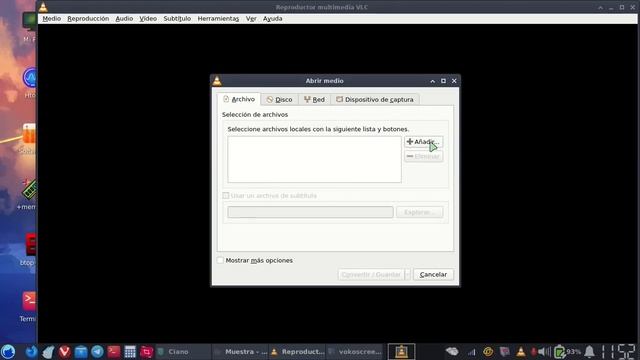Image resolution: width=640 pixels, height=360 pixels.
Task: Open the +mem desktop shortcut
Action: (27, 195)
